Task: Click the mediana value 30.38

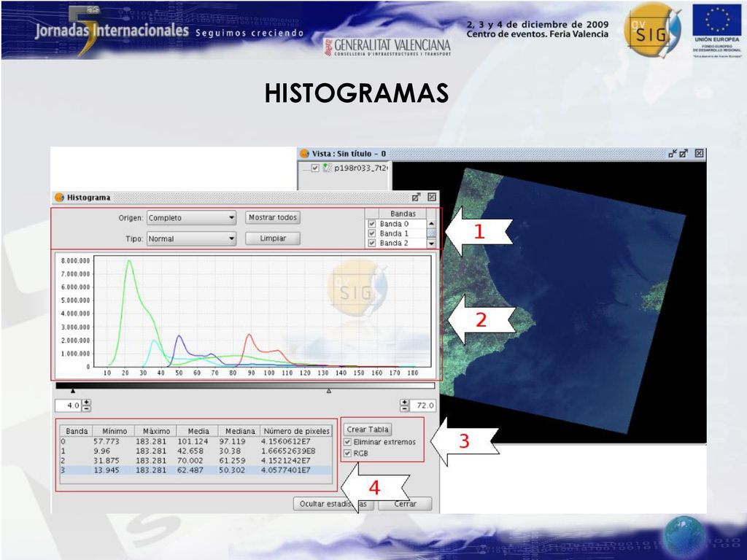Action: 230,451
